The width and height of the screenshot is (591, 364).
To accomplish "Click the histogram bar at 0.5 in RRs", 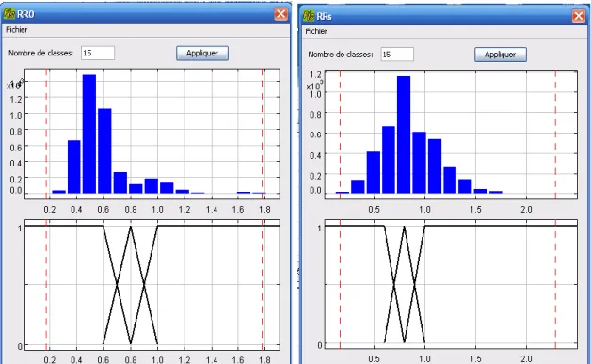I will (374, 172).
